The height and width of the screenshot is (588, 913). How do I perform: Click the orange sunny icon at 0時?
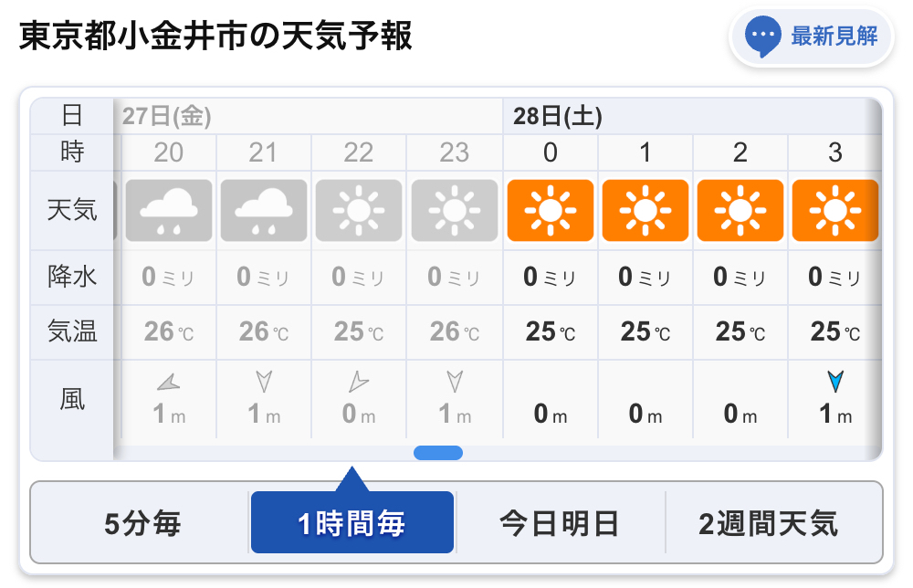tap(551, 210)
